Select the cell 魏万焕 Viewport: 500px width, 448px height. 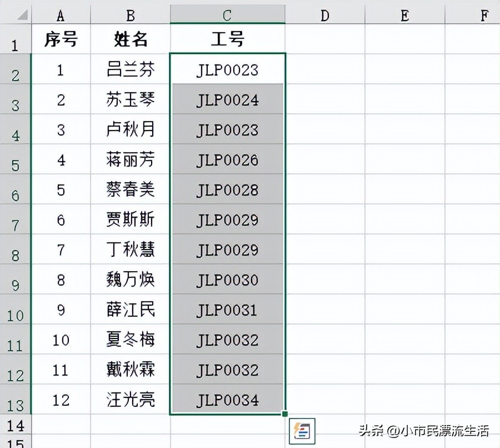tap(131, 279)
